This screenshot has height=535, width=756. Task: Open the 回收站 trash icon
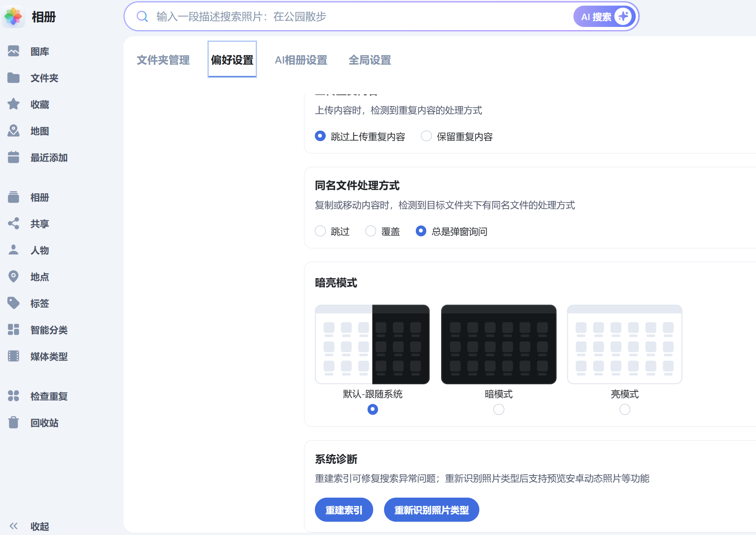pyautogui.click(x=13, y=422)
